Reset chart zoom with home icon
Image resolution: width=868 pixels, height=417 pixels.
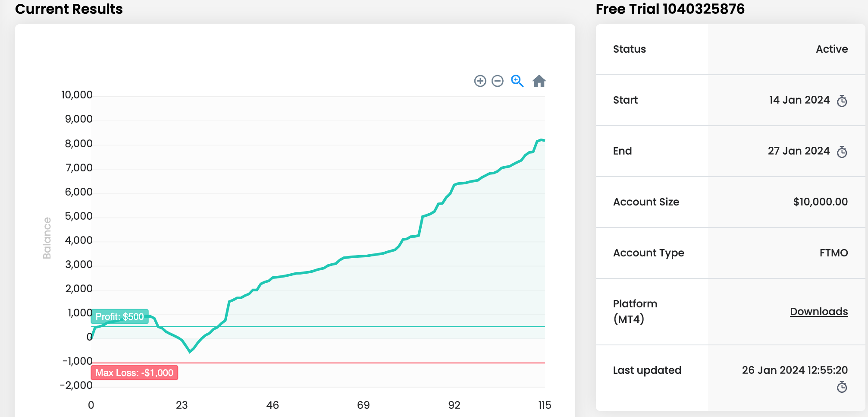tap(539, 81)
